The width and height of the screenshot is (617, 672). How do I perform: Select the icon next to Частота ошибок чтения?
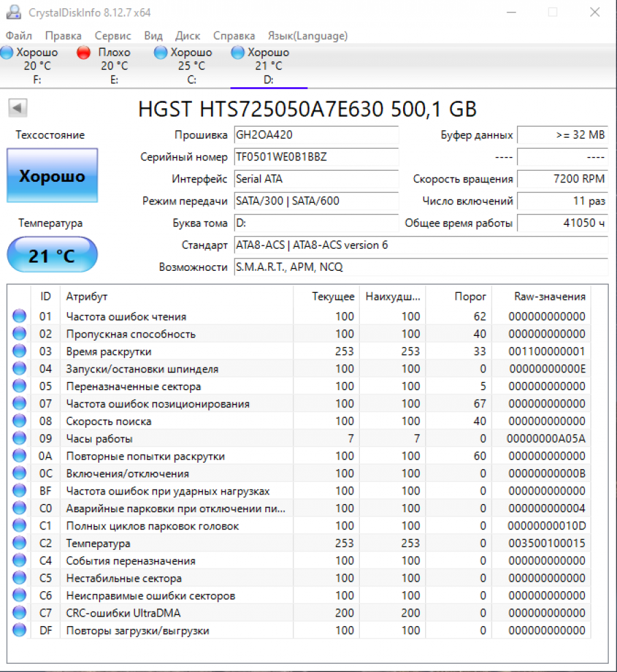click(19, 316)
